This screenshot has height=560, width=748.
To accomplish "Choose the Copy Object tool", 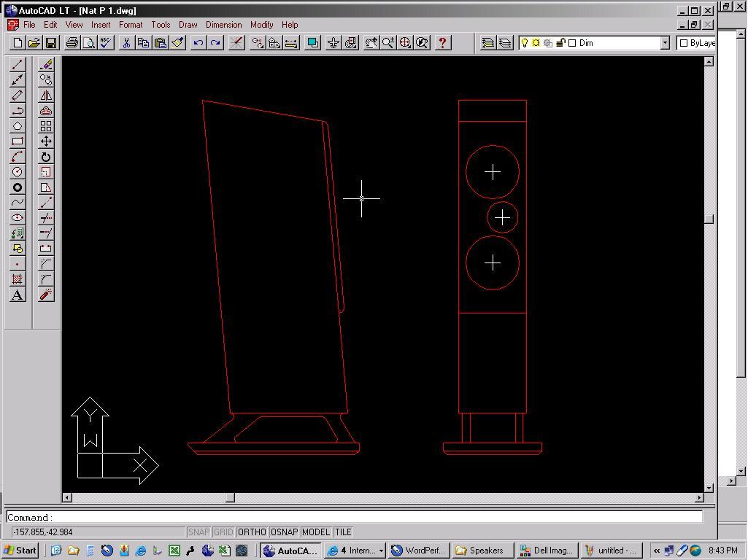I will point(46,79).
